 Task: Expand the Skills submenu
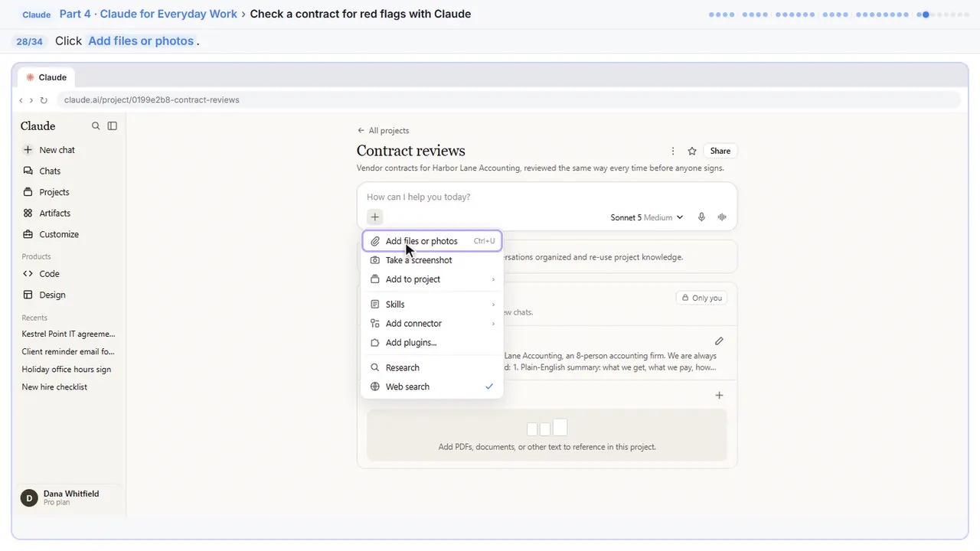(x=432, y=305)
